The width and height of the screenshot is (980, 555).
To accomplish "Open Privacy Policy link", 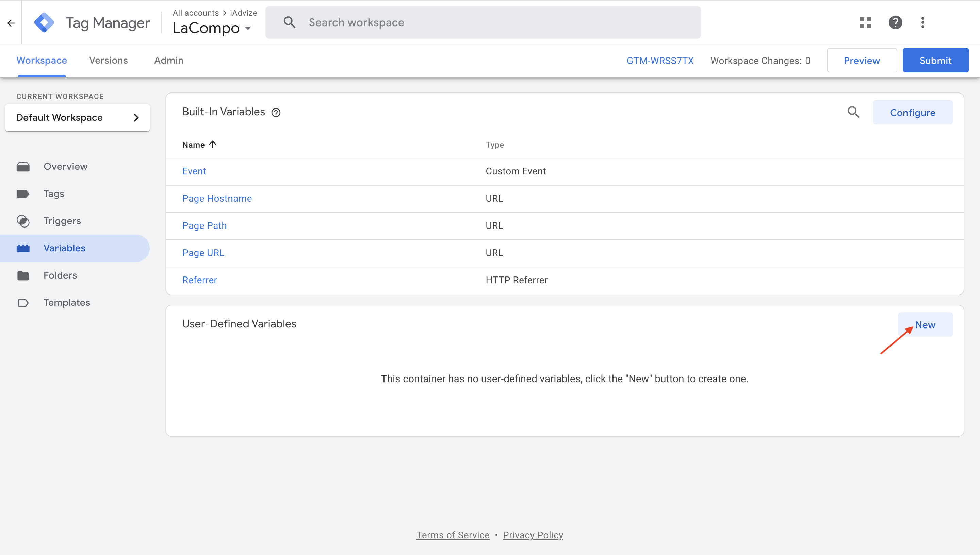I will click(x=533, y=535).
